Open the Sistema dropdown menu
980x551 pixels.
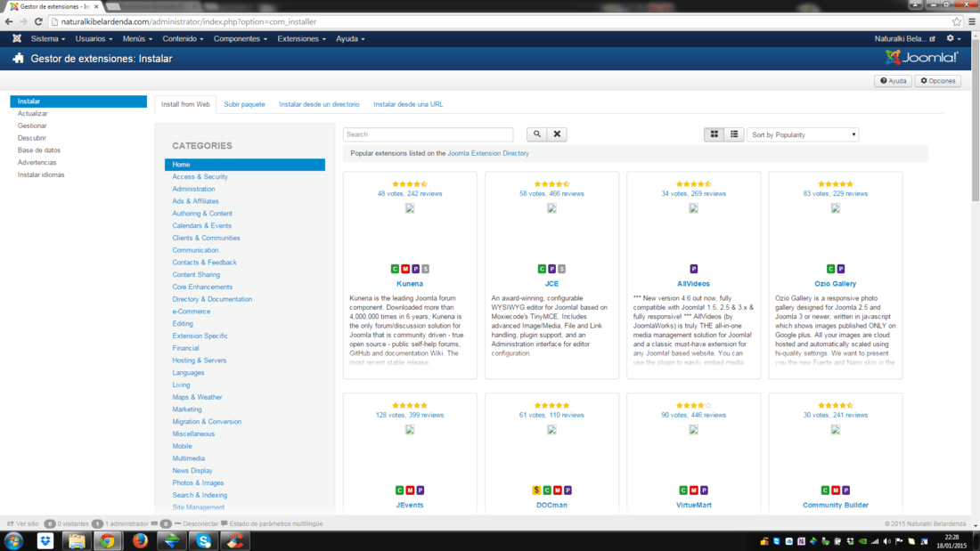point(48,39)
